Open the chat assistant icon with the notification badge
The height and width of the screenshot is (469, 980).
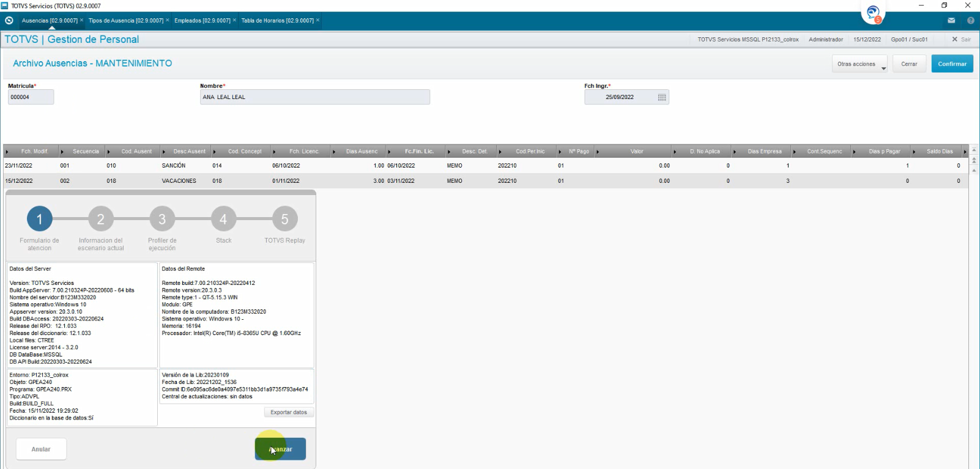[873, 13]
